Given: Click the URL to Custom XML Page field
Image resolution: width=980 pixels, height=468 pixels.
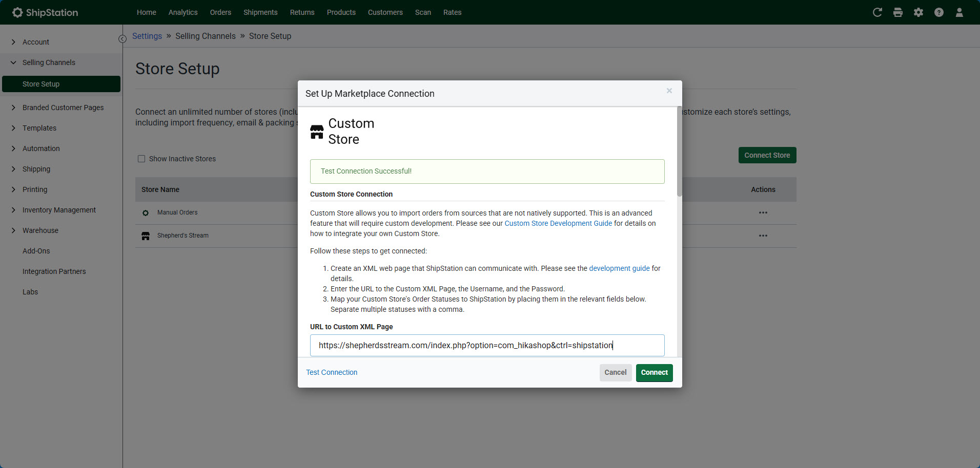Looking at the screenshot, I should coord(487,345).
